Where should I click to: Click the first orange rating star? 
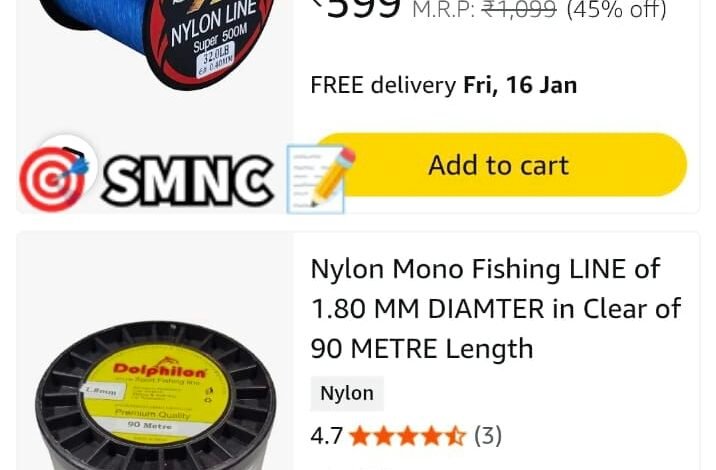(360, 436)
